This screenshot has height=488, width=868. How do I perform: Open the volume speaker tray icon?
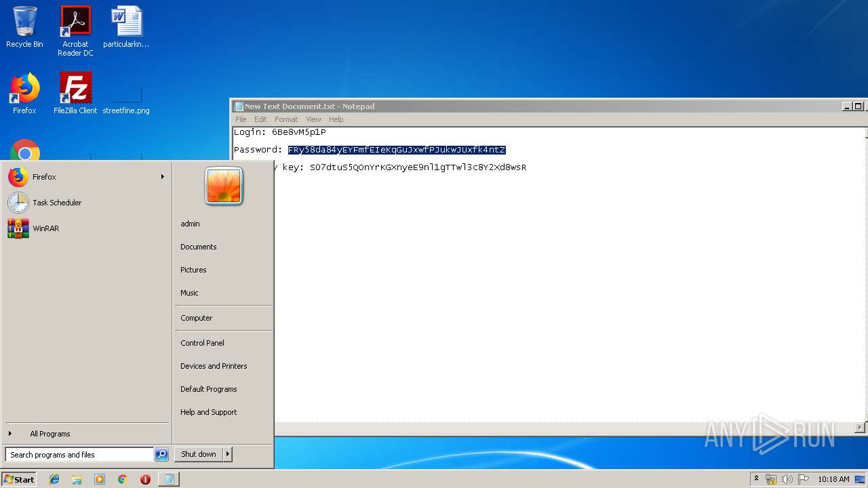coord(787,479)
